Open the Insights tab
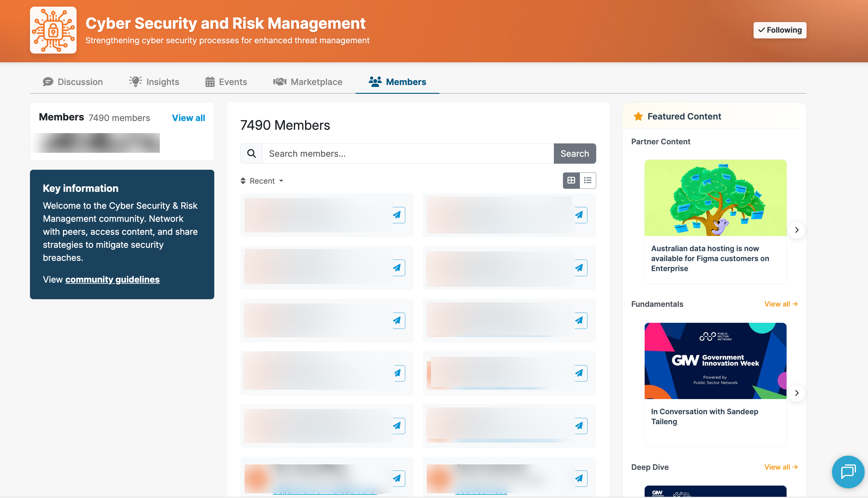 pos(154,82)
